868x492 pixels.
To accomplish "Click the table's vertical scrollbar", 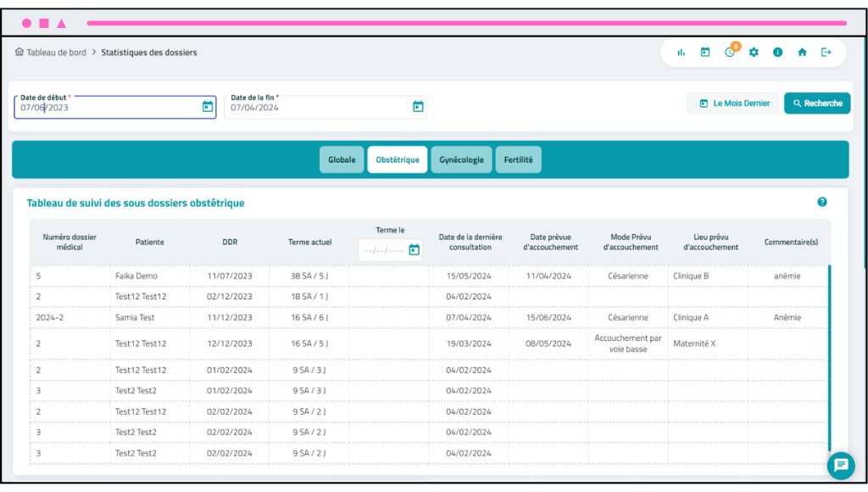I will [829, 358].
